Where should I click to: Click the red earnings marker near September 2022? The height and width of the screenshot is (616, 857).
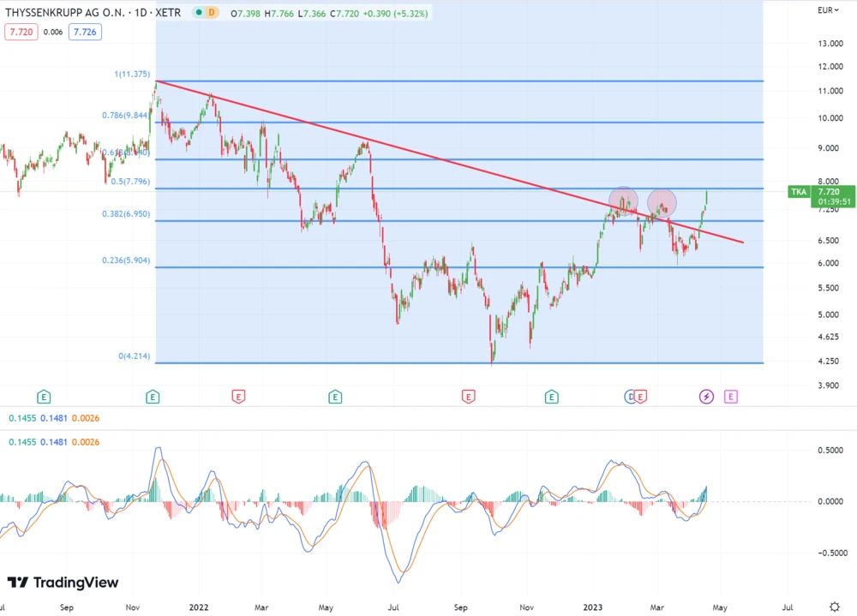[x=469, y=396]
